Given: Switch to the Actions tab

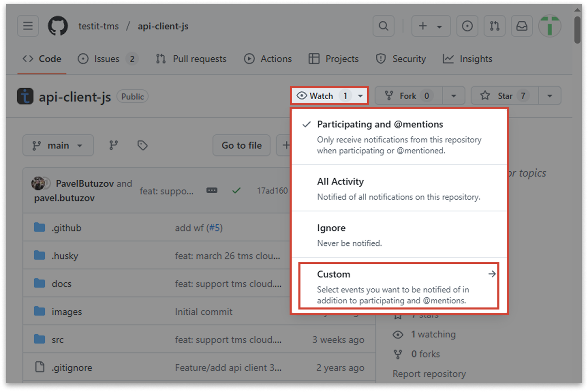Looking at the screenshot, I should [268, 59].
